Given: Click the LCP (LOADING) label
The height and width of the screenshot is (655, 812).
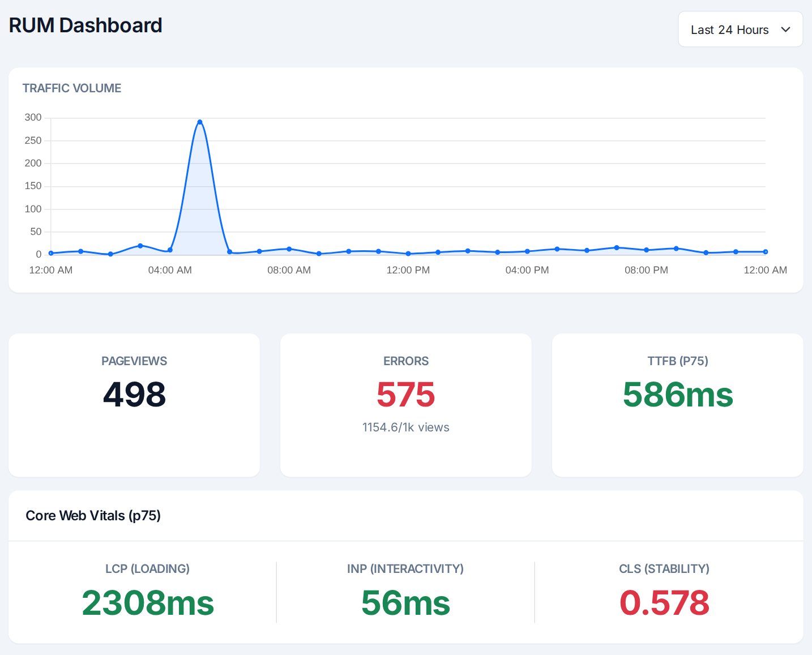Looking at the screenshot, I should coord(147,569).
